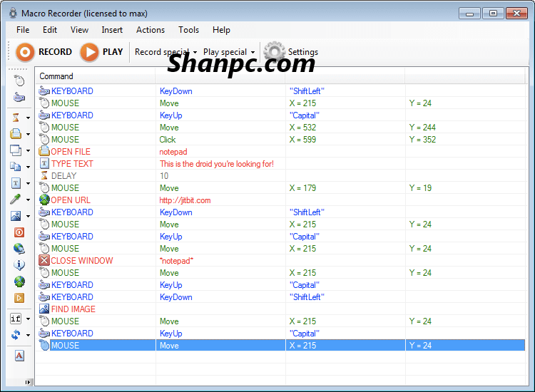Open the Tools menu
Viewport: 535px width, 392px height.
(189, 30)
